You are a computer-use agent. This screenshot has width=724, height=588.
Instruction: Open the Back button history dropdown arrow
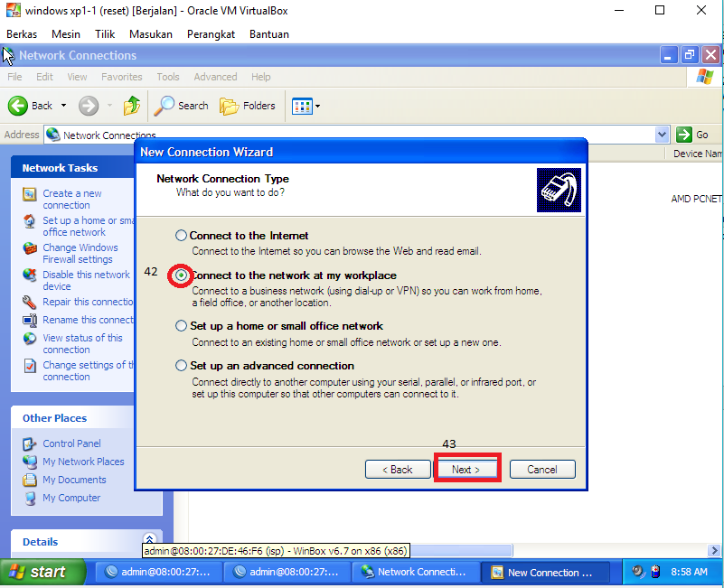tap(63, 106)
